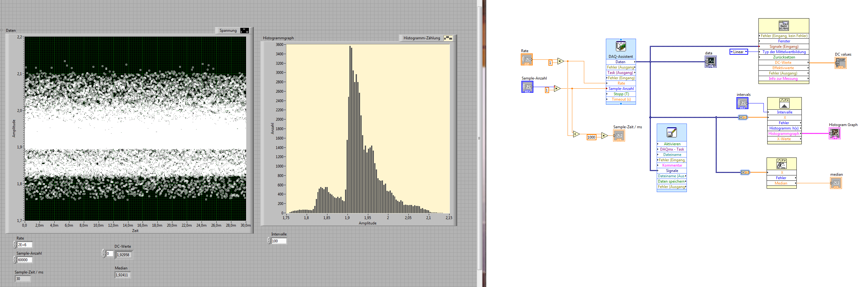Screen dimensions: 868x287
Task: Click the Rate control increment/decrement stepper
Action: point(14,245)
